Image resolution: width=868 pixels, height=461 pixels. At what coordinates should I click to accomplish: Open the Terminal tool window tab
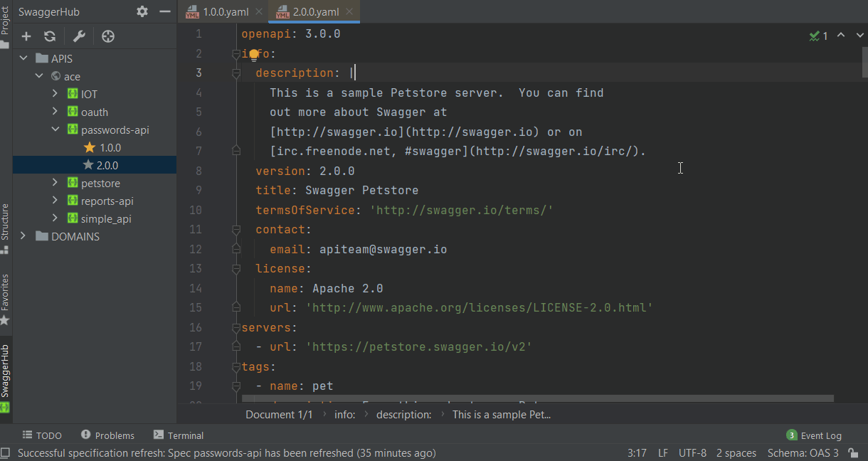[x=179, y=435]
